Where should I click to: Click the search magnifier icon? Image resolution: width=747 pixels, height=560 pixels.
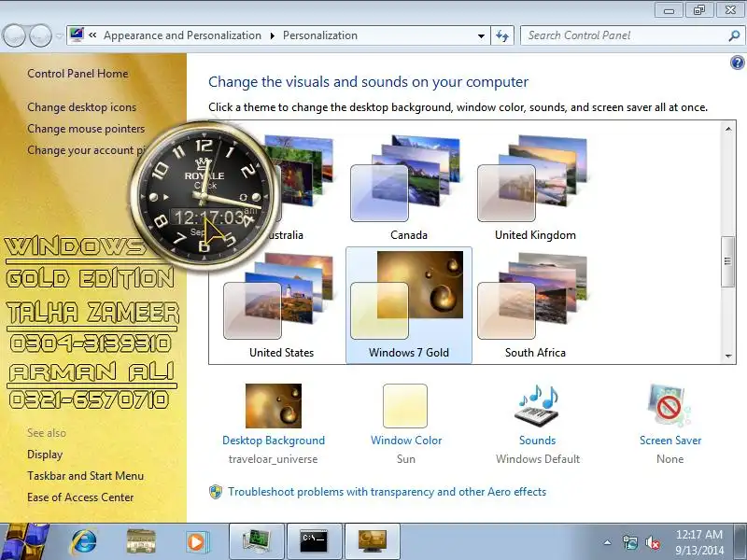coord(734,35)
